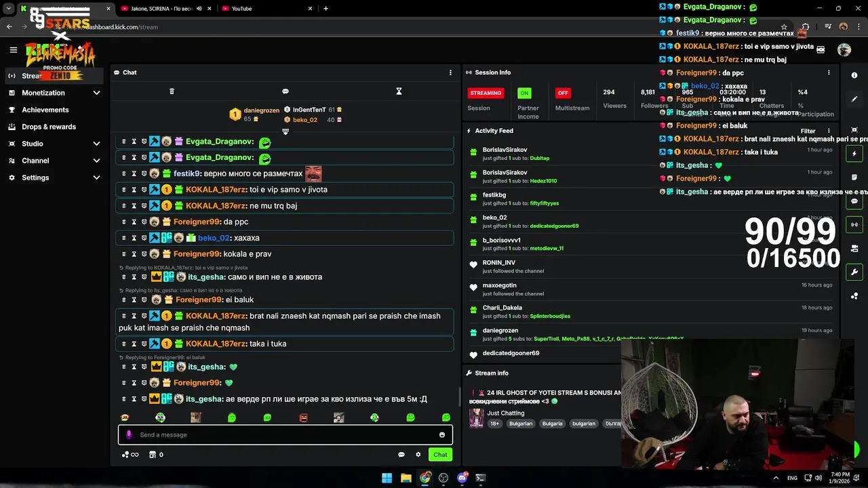This screenshot has height=488, width=868.
Task: Timeout Foreigner99 on 'da ppc' message
Action: pos(134,222)
